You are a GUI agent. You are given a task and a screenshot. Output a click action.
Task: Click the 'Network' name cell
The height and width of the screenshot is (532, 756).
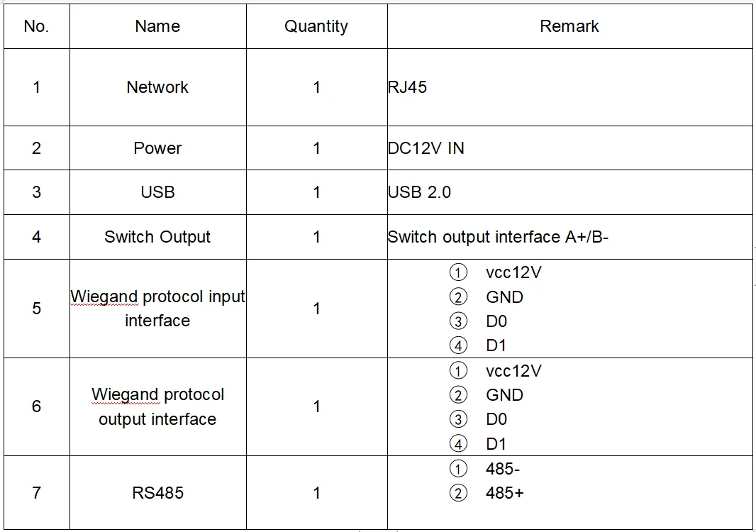click(x=157, y=87)
